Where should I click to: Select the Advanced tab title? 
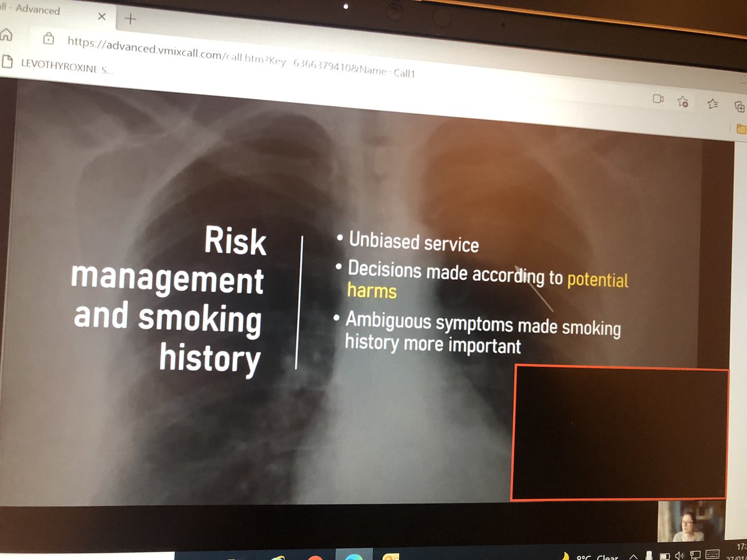(x=30, y=10)
